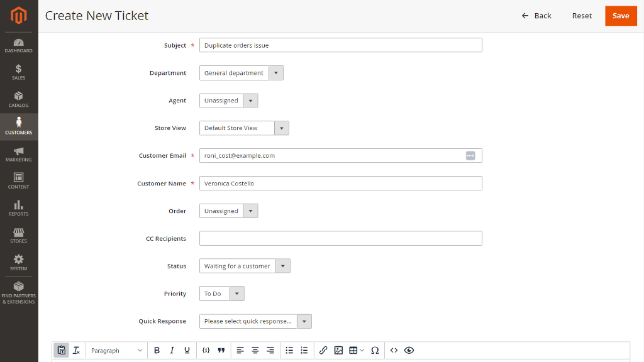Click the Reset button
The image size is (644, 362).
[582, 16]
